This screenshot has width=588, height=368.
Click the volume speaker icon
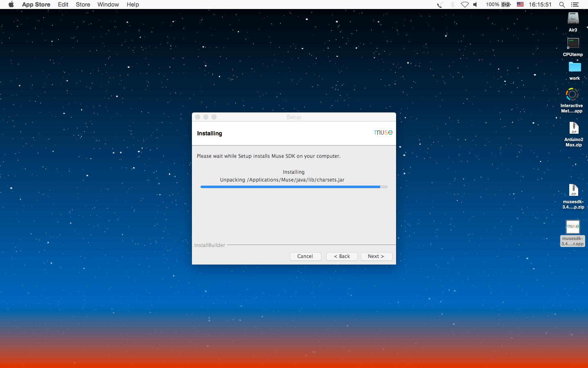(475, 4)
